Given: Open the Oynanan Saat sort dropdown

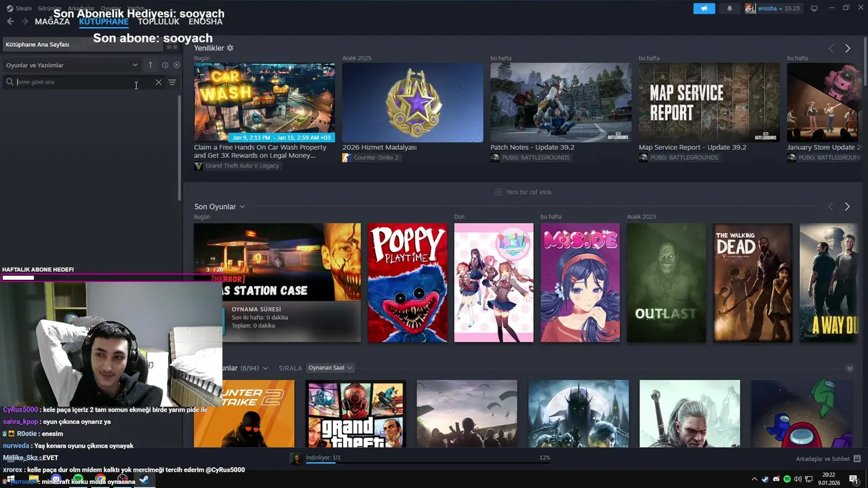Looking at the screenshot, I should point(330,368).
